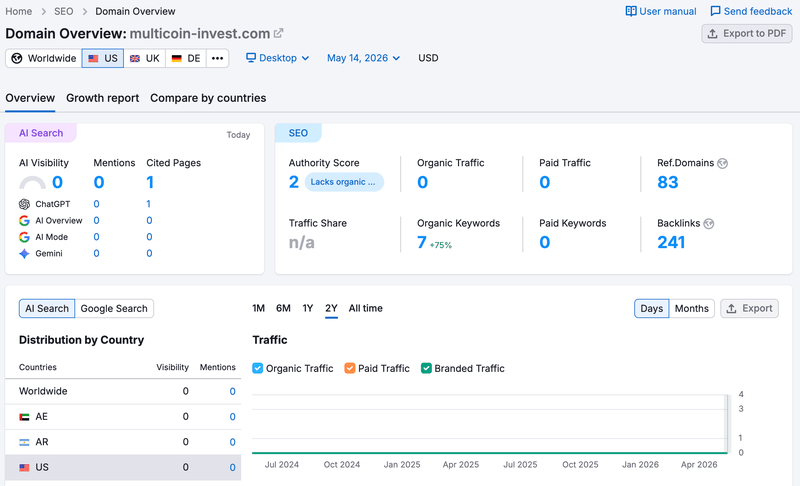
Task: Toggle the Organic Traffic checkbox
Action: click(258, 368)
